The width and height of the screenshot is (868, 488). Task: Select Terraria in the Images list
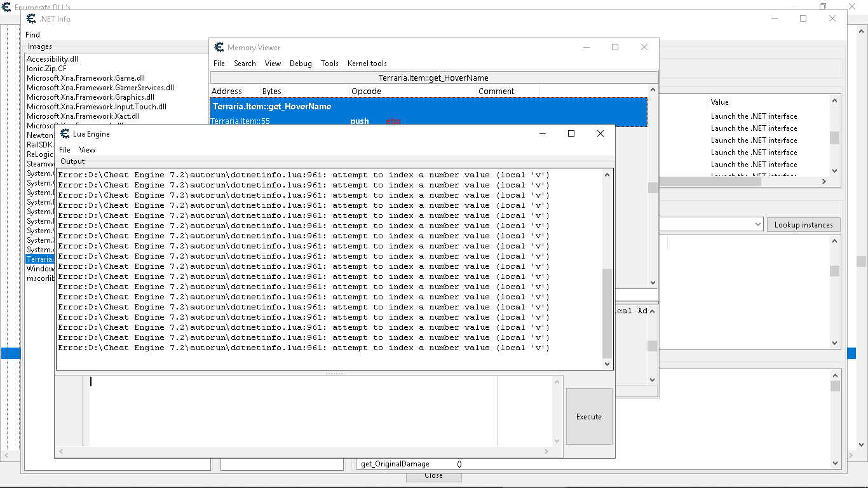(39, 259)
